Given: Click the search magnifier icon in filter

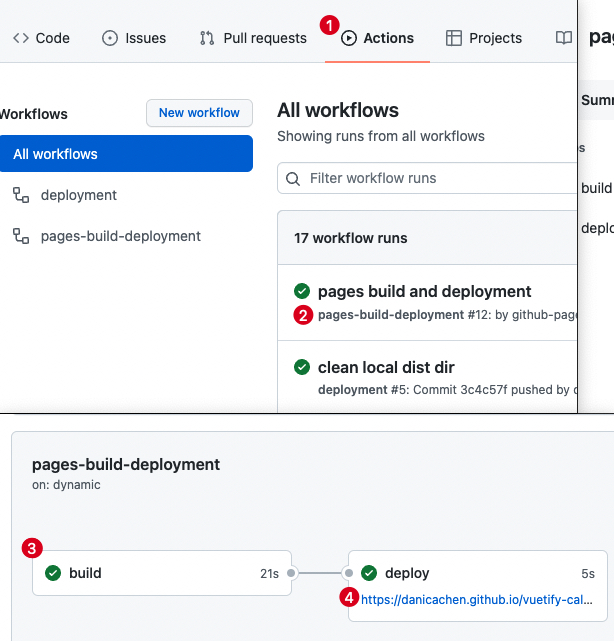Looking at the screenshot, I should (x=293, y=179).
